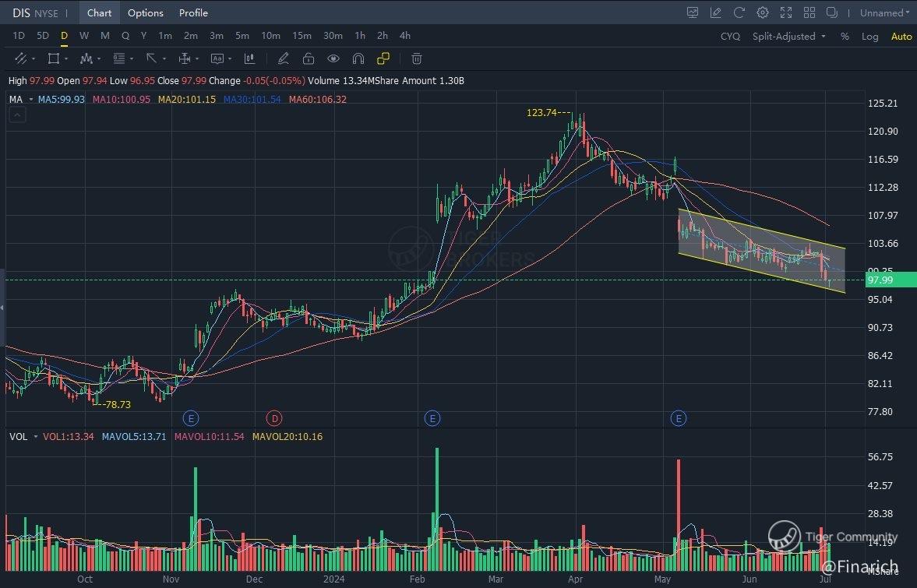
Task: Click the drawing edit pencil icon in top bar
Action: point(715,12)
